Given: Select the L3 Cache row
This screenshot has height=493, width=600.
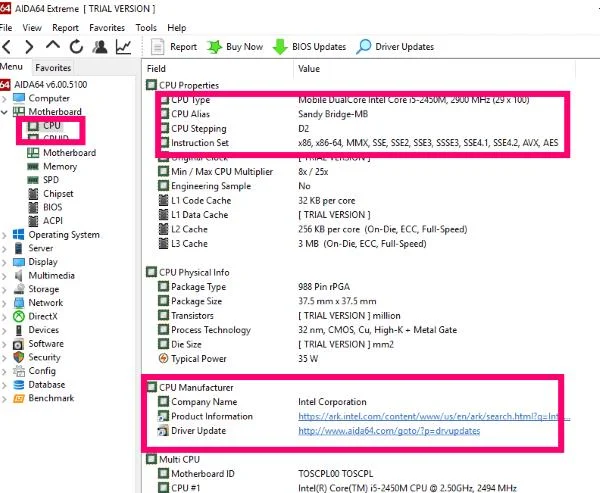Looking at the screenshot, I should (x=292, y=244).
